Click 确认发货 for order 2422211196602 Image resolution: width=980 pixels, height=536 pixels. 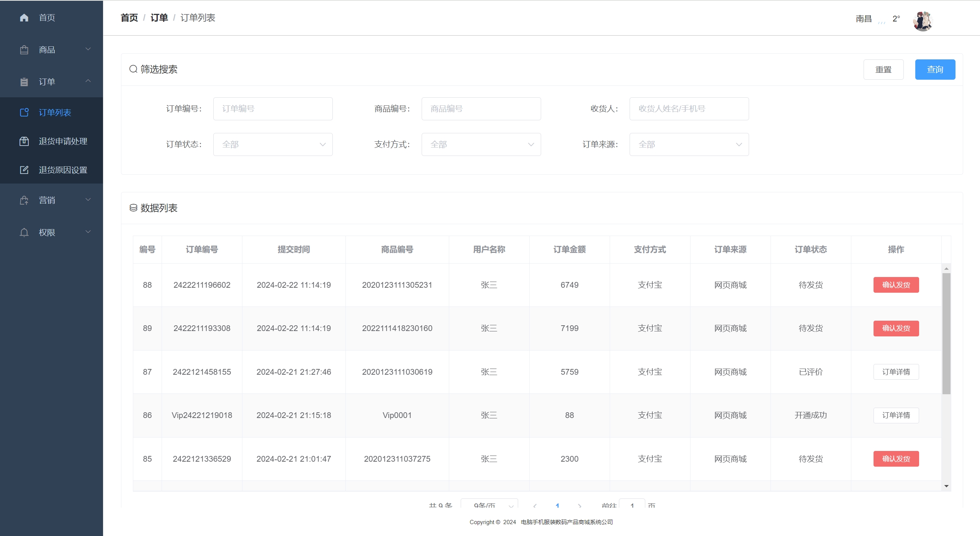(x=896, y=285)
